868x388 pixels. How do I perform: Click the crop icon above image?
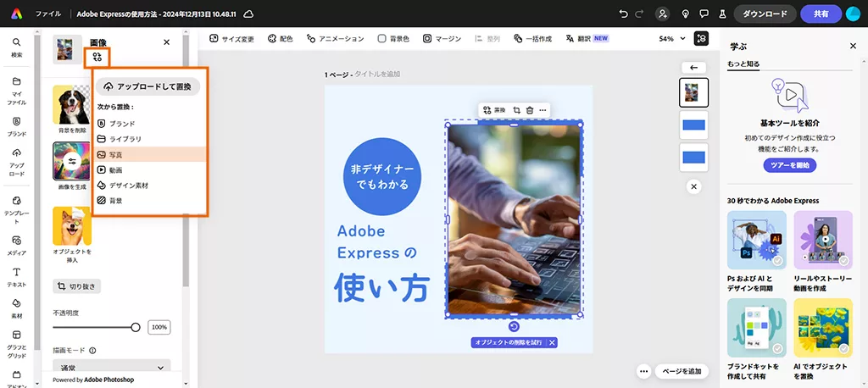[x=516, y=110]
